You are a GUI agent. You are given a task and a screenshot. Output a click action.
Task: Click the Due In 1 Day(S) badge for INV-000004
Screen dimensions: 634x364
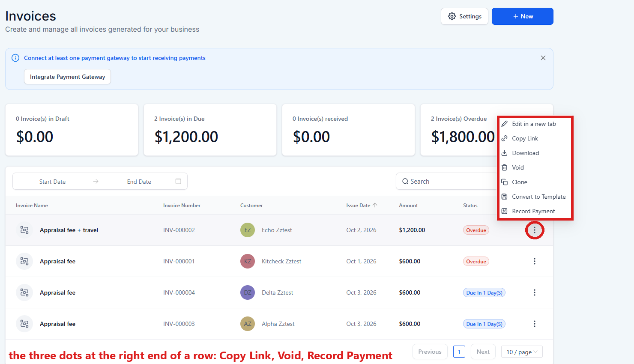[484, 292]
